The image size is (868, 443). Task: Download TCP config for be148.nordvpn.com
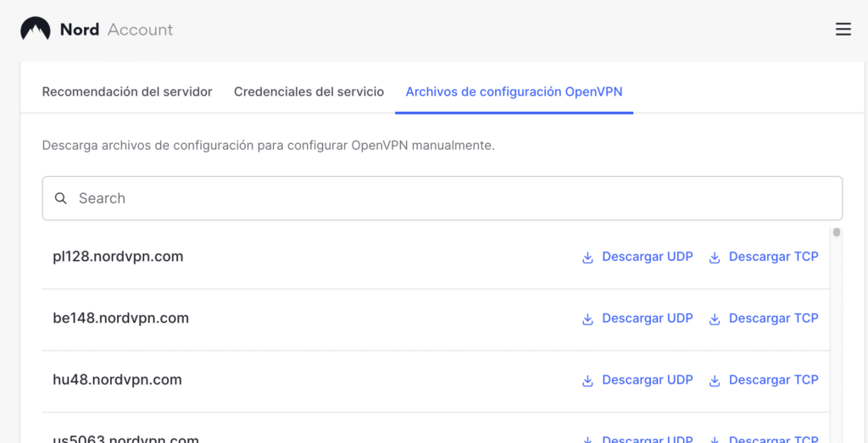tap(764, 318)
